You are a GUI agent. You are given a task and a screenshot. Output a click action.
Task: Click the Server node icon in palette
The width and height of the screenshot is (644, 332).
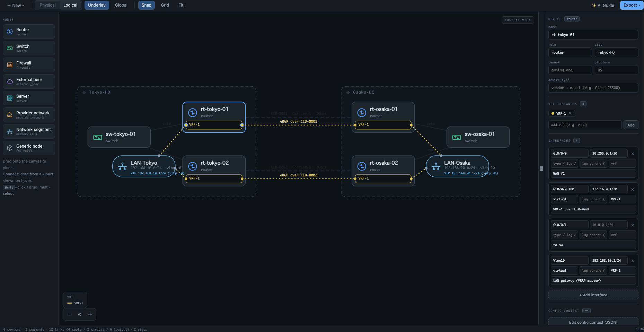pos(10,98)
